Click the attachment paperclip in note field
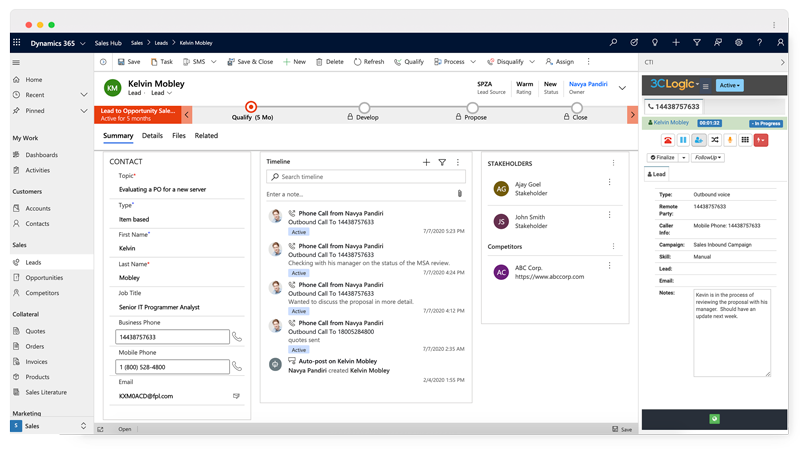 pos(459,194)
